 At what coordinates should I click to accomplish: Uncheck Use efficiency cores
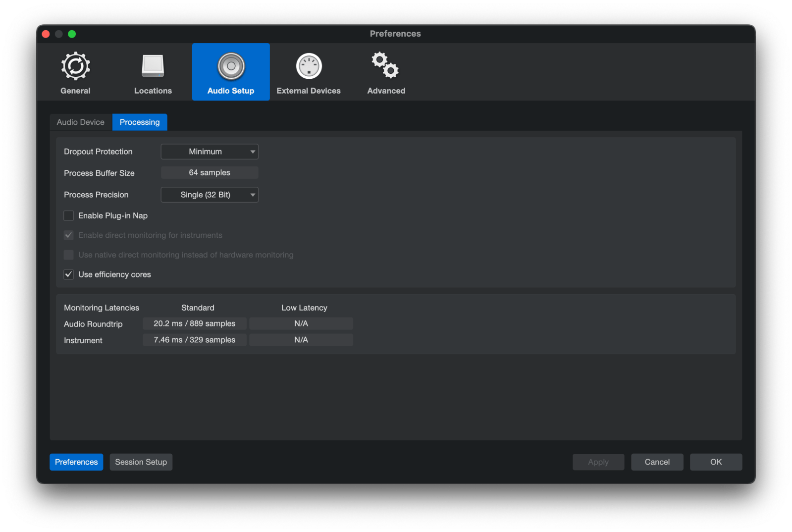(x=69, y=274)
